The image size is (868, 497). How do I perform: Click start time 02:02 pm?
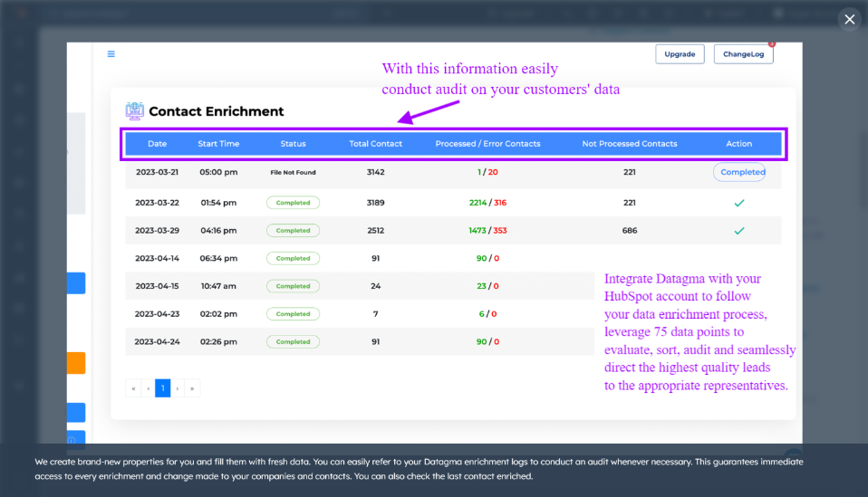click(x=218, y=314)
